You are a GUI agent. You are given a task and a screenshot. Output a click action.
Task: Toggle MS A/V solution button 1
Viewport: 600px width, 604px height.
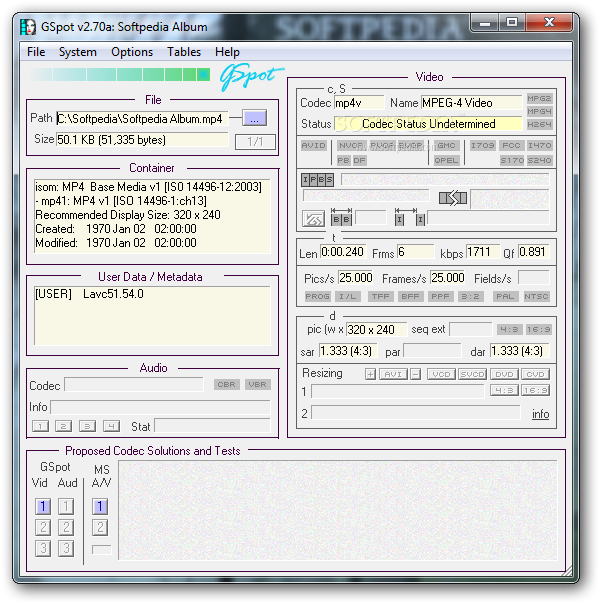[x=100, y=507]
